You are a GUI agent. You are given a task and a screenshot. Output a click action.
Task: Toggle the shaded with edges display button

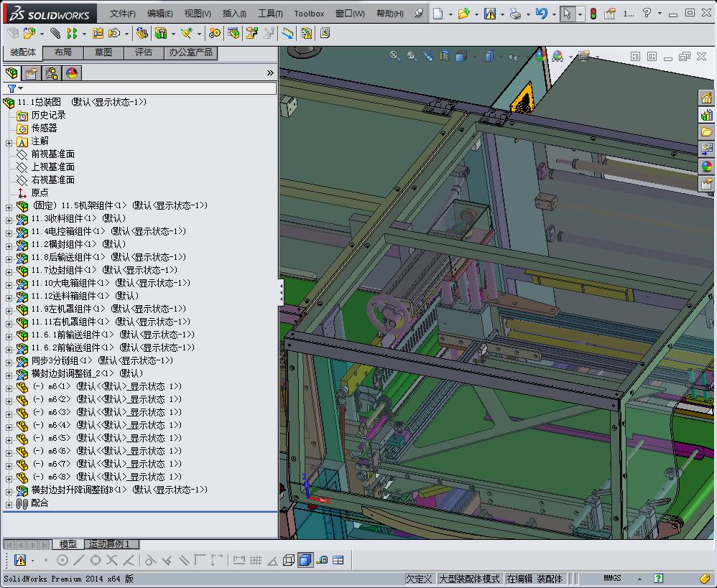[x=305, y=560]
